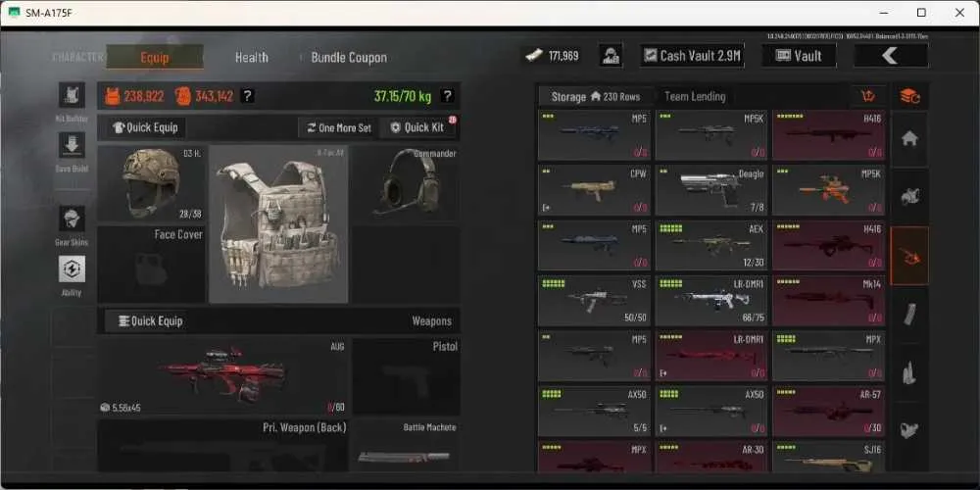Click the question mark next to weight
This screenshot has height=490, width=980.
point(447,96)
